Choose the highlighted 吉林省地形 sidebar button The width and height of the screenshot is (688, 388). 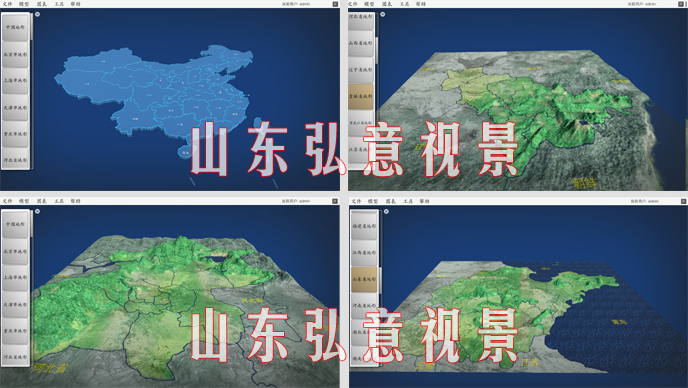[x=361, y=97]
